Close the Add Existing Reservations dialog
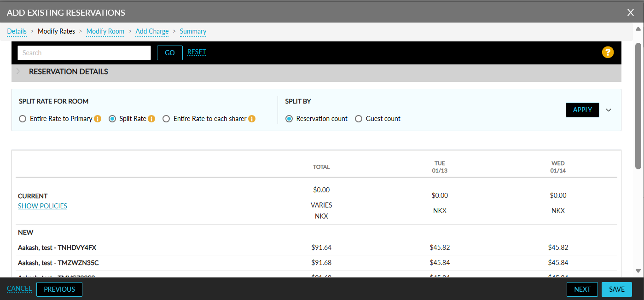 (631, 12)
